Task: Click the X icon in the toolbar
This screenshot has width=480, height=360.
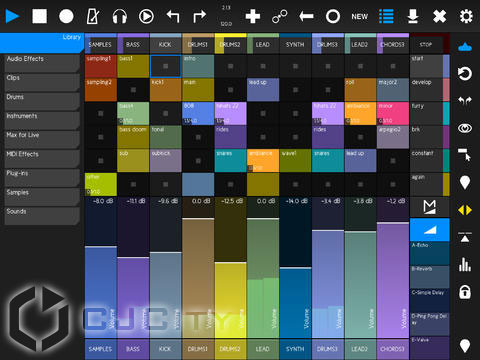Action: click(439, 16)
